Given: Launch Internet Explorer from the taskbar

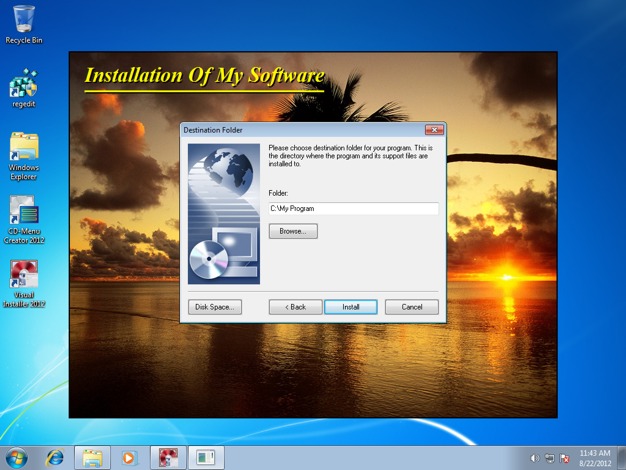Looking at the screenshot, I should tap(55, 458).
